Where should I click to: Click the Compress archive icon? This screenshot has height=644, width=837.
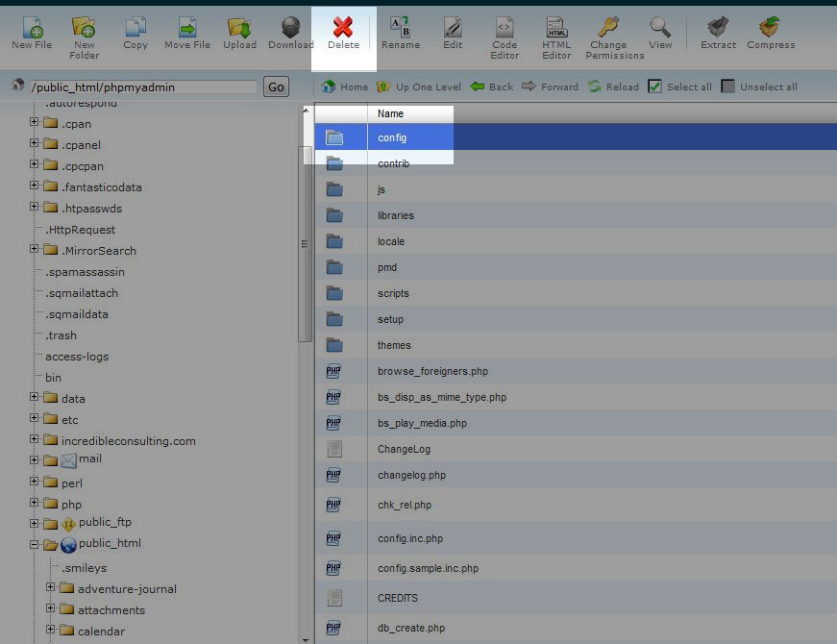point(770,27)
